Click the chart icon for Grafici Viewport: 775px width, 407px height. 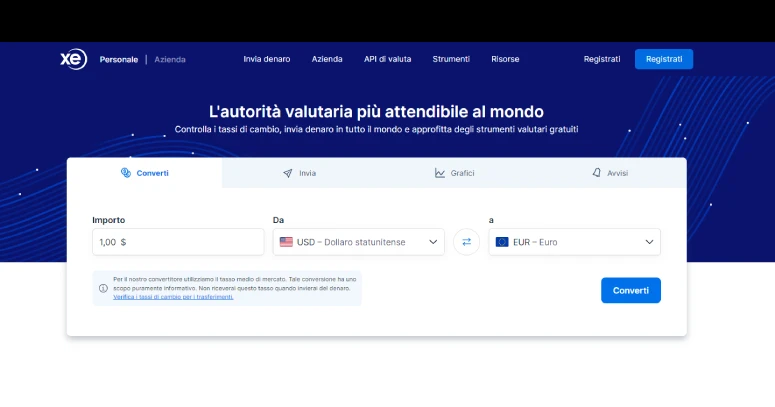pyautogui.click(x=439, y=173)
